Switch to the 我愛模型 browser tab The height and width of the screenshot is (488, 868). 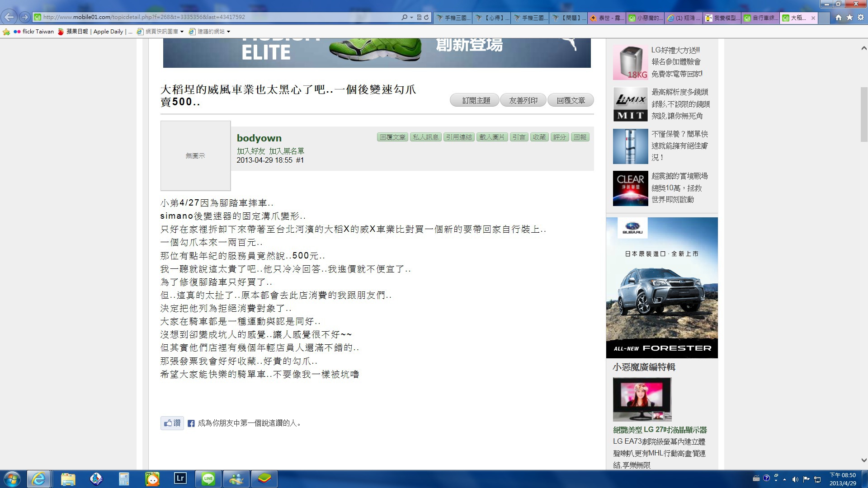[722, 18]
